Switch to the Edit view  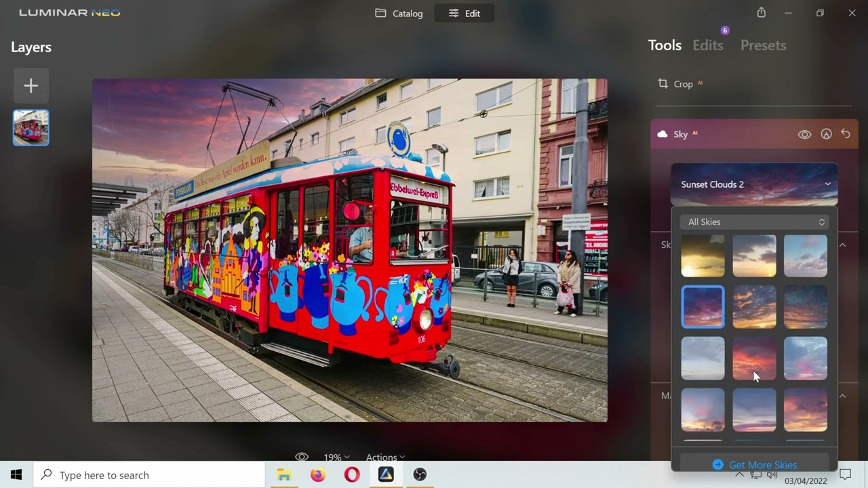(465, 13)
